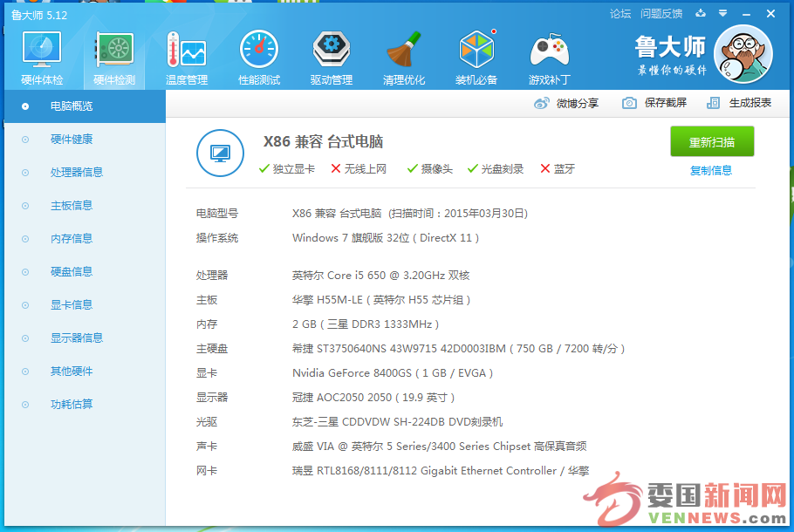Open 显示器信息 sidebar item
The height and width of the screenshot is (532, 794).
(x=86, y=338)
